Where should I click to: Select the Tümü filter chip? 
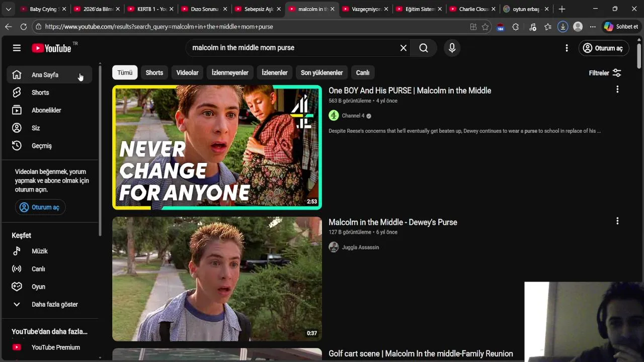point(125,72)
